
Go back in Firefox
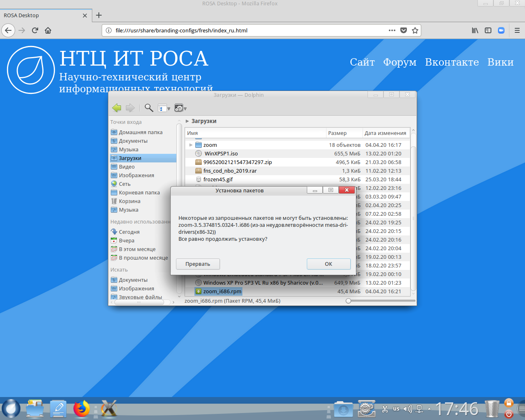point(8,30)
